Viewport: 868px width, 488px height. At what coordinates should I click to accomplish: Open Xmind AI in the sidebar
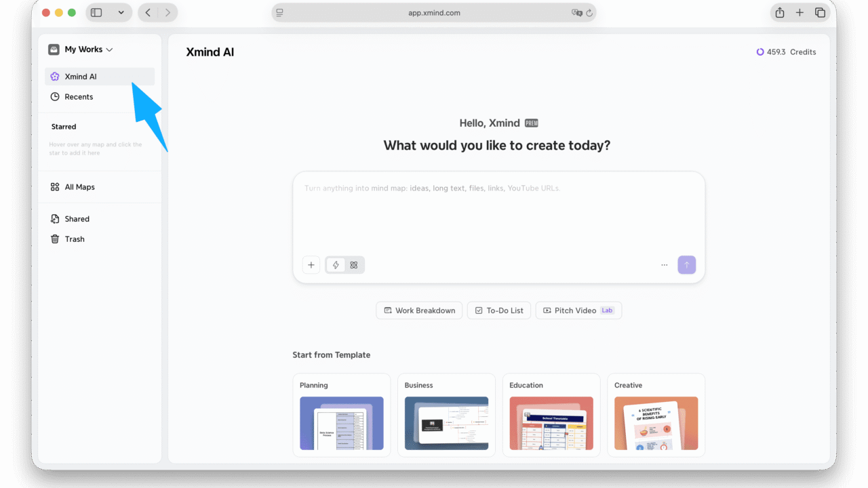pyautogui.click(x=100, y=77)
